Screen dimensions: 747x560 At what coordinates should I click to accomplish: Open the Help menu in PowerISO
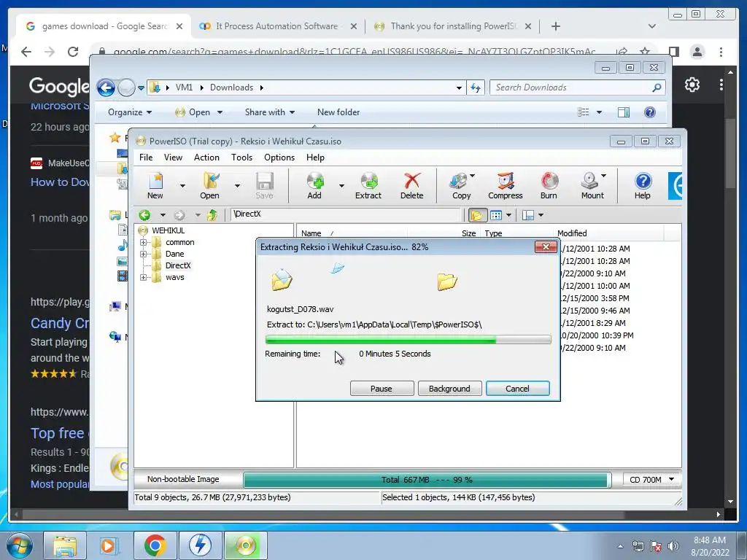315,157
